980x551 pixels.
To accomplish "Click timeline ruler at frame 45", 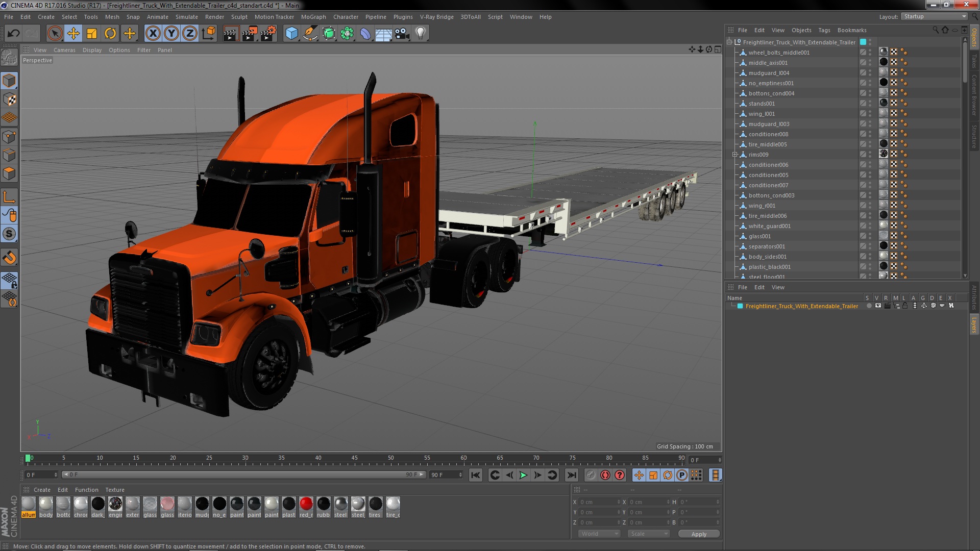I will [x=354, y=458].
